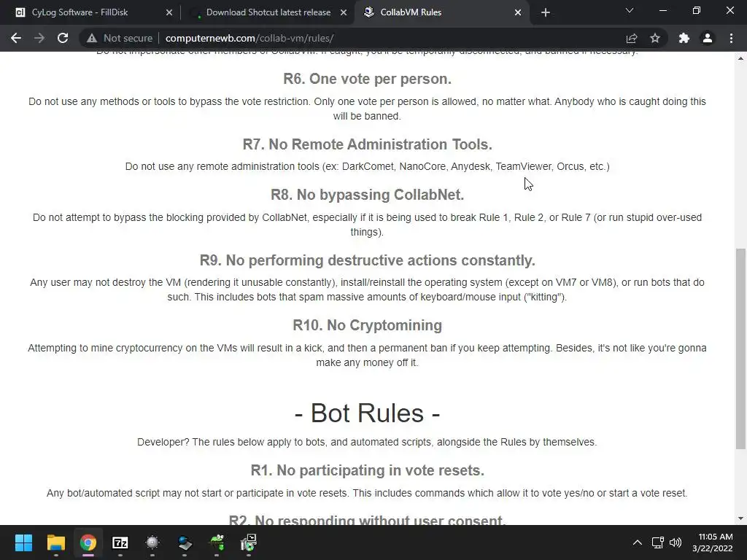Image resolution: width=747 pixels, height=560 pixels.
Task: Bookmark this page with the star
Action: pos(655,38)
